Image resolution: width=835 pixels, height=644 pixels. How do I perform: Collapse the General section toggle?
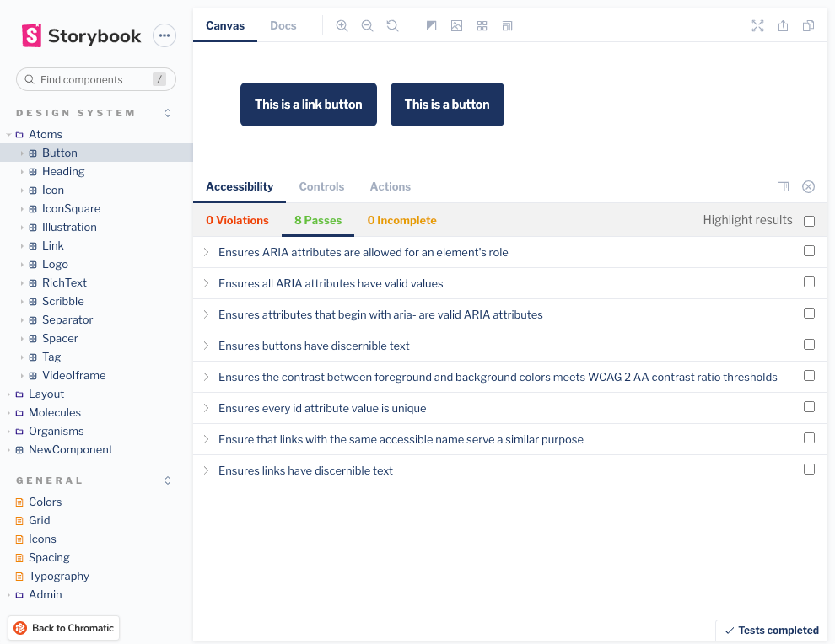168,480
